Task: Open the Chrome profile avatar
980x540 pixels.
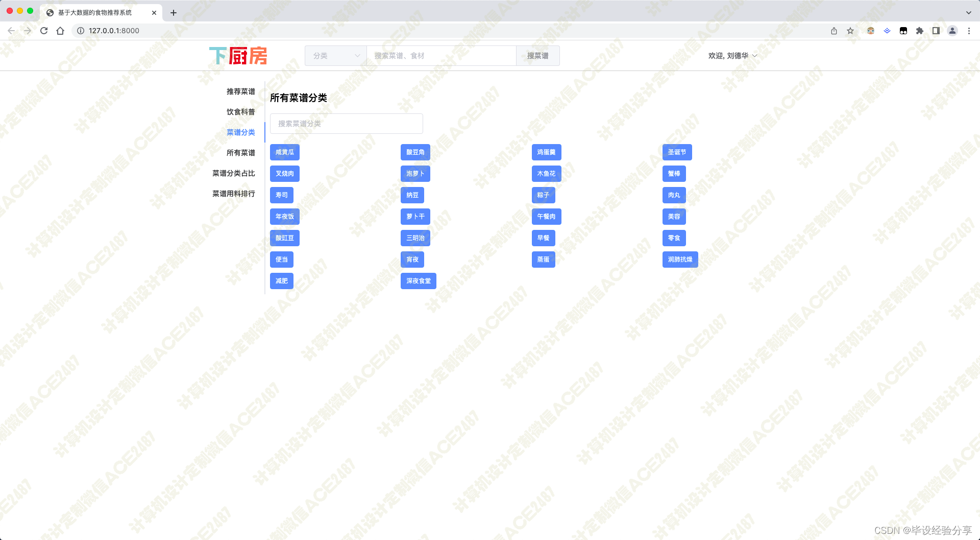Action: click(952, 31)
